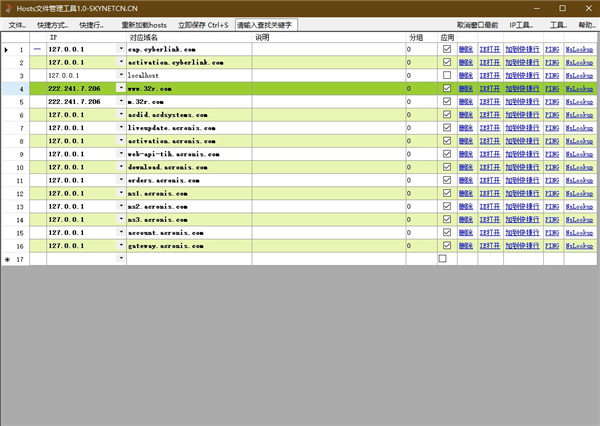Expand IP dropdown for cap.cyberlink.com row

122,49
